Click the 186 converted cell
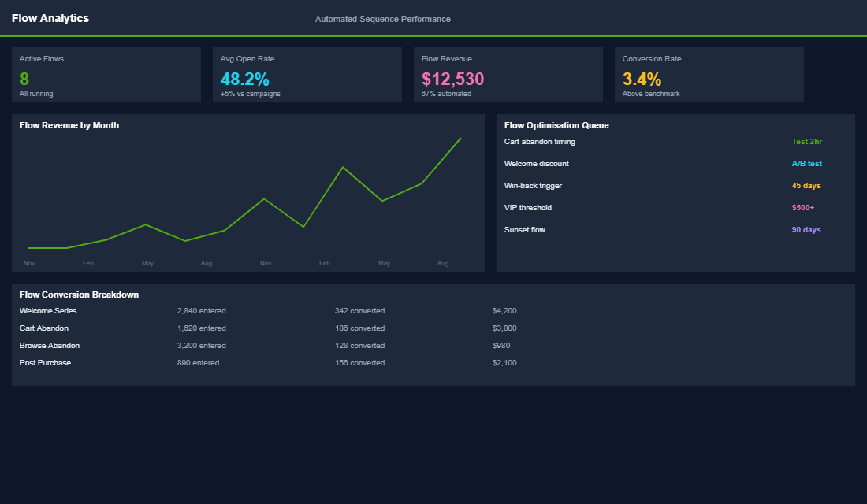The width and height of the screenshot is (867, 504). point(359,328)
